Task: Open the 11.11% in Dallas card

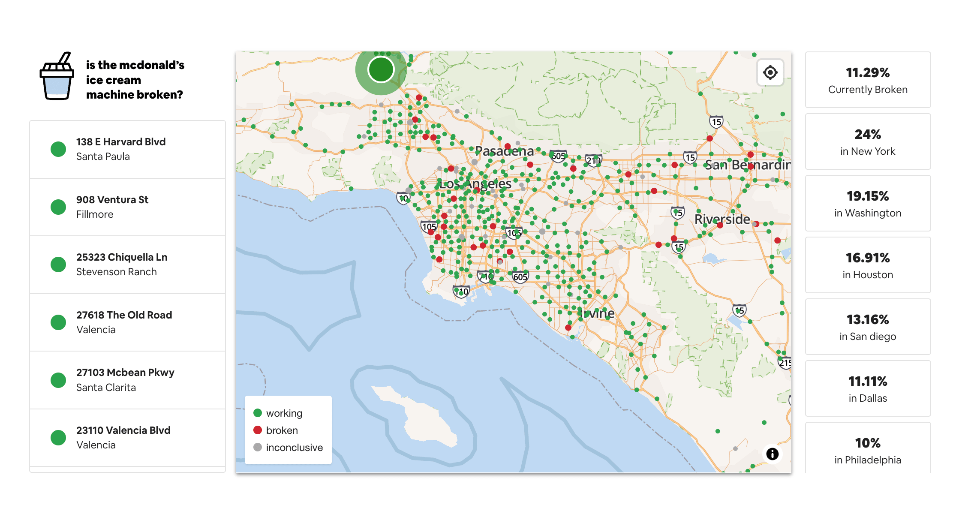Action: (x=868, y=388)
